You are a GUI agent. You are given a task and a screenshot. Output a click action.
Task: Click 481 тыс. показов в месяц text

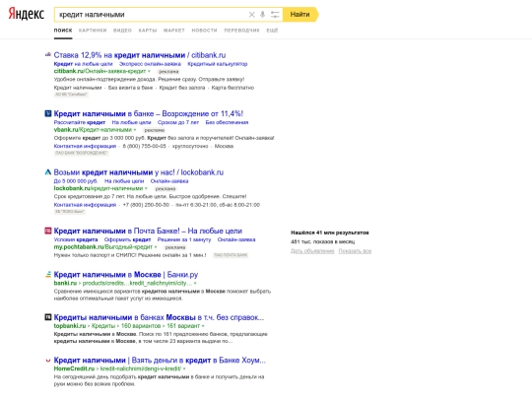[x=323, y=242]
